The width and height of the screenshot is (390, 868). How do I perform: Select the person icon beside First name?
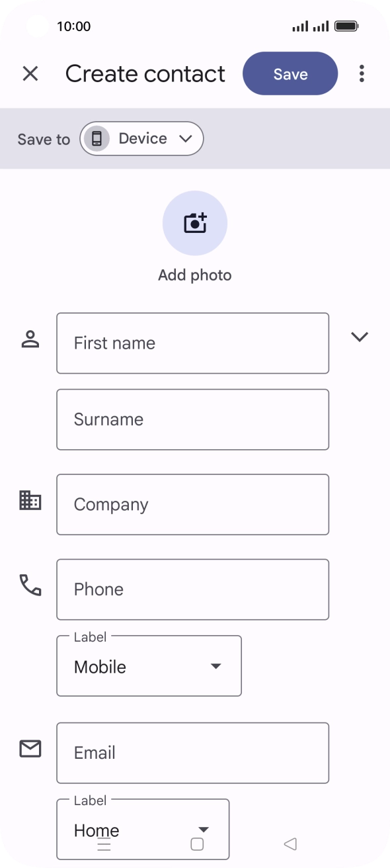(29, 341)
